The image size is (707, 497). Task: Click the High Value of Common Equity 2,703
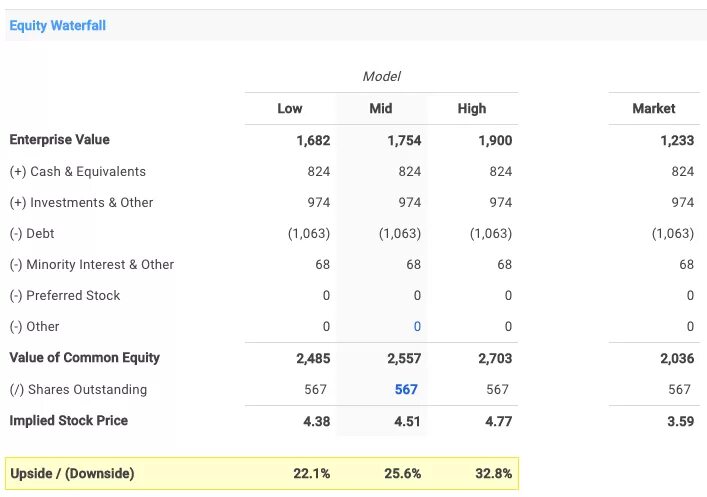495,358
